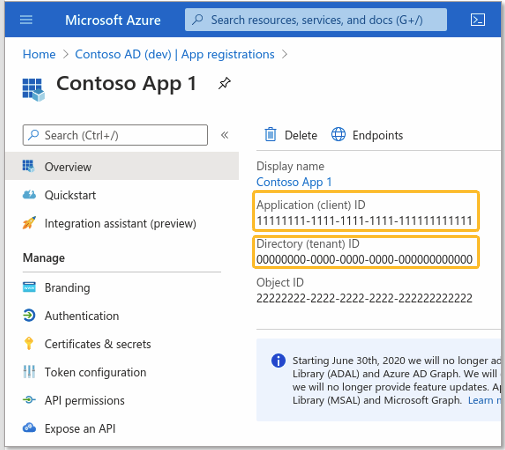This screenshot has width=505, height=450.
Task: Click the Branding icon
Action: (29, 287)
